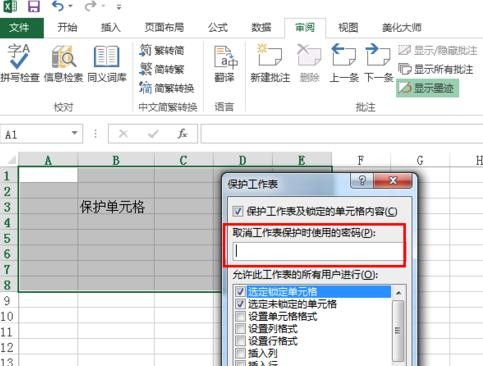
Task: Open the 页面布局 tab
Action: pyautogui.click(x=164, y=27)
